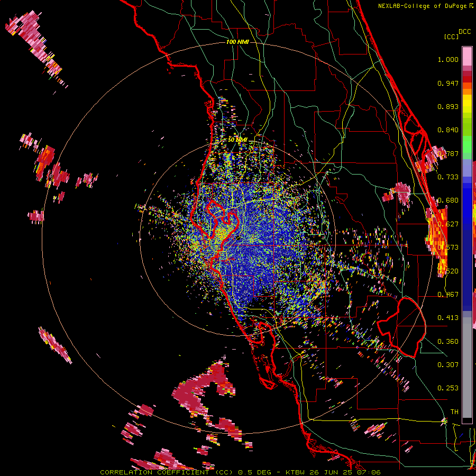
Task: Click the 0.733 scale value
Action: [x=448, y=177]
